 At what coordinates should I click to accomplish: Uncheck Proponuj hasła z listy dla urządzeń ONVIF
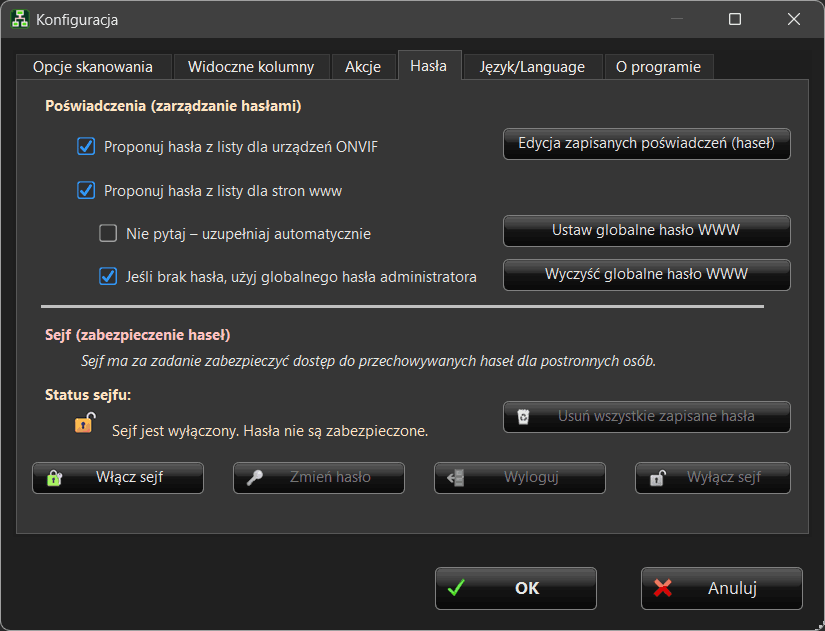(x=86, y=147)
